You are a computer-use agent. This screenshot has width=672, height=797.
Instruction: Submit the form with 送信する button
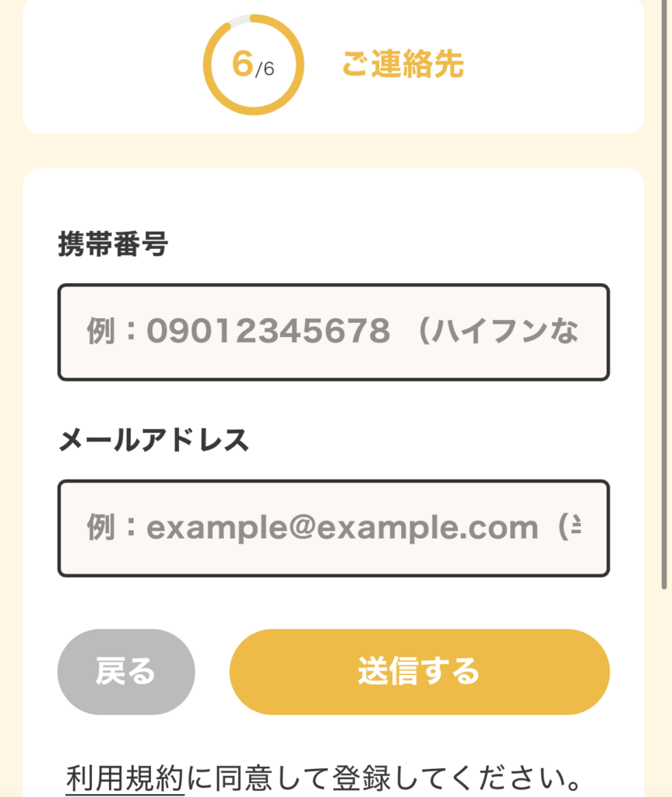(x=419, y=672)
